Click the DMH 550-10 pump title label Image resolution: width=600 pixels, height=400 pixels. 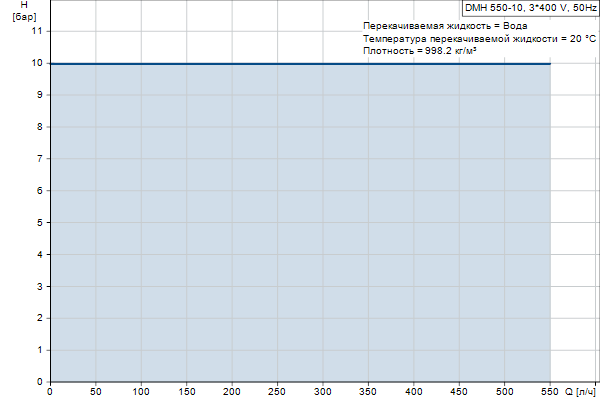point(530,7)
